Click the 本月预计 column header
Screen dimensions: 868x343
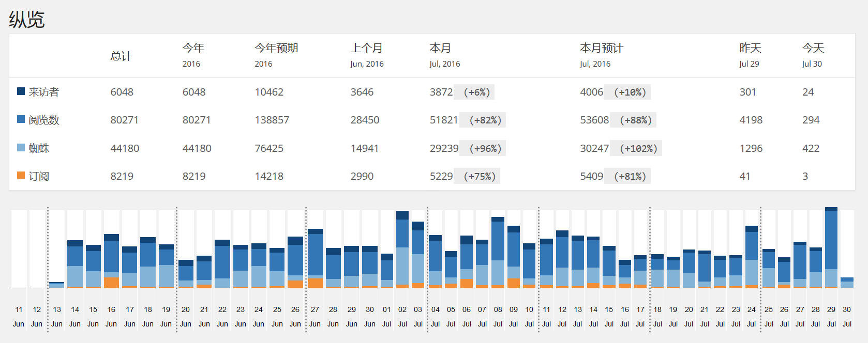pos(601,48)
